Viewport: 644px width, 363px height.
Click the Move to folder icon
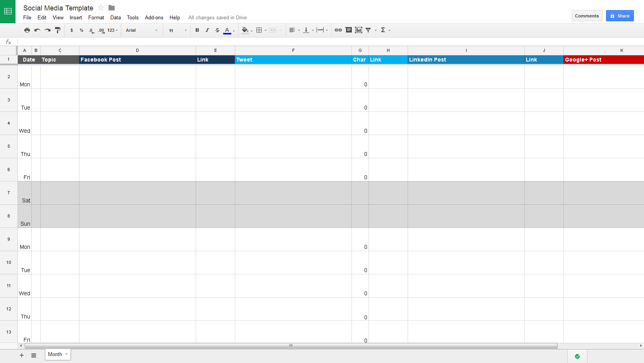(112, 8)
